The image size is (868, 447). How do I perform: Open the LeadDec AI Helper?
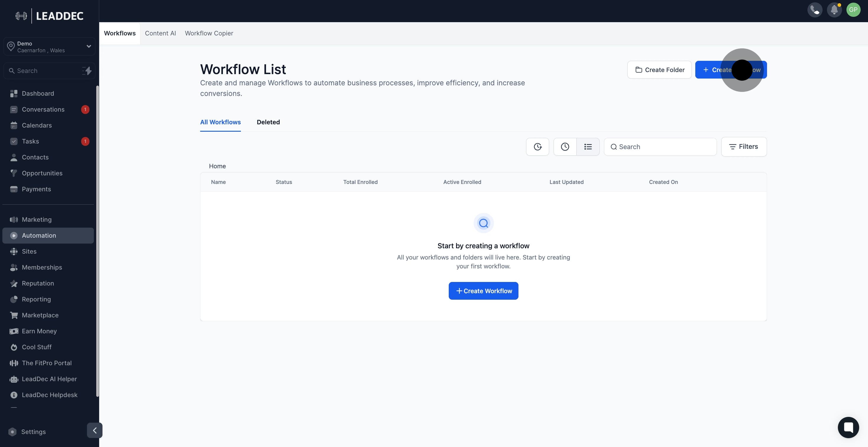[x=49, y=379]
